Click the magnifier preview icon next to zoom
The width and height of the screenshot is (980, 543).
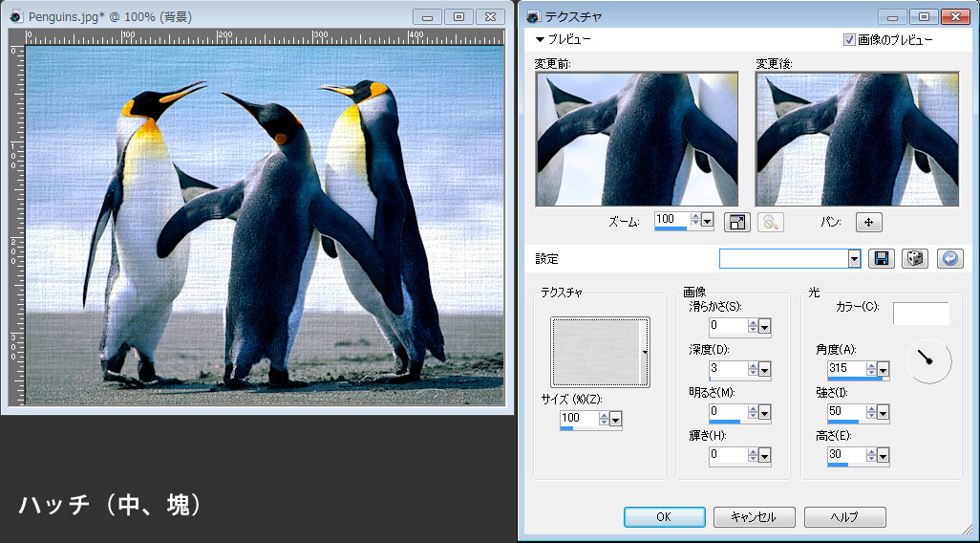coord(771,222)
